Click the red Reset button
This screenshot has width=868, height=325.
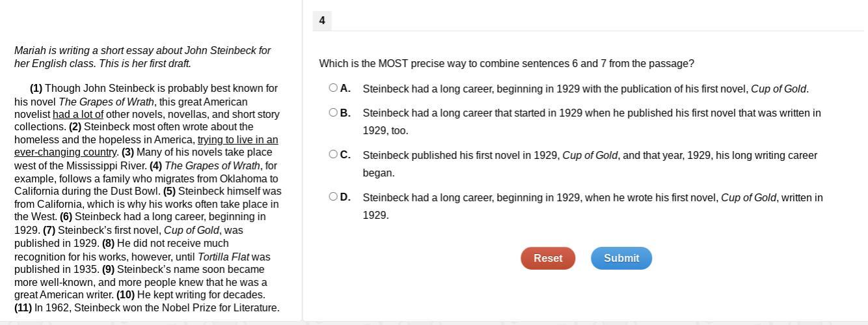(x=548, y=258)
